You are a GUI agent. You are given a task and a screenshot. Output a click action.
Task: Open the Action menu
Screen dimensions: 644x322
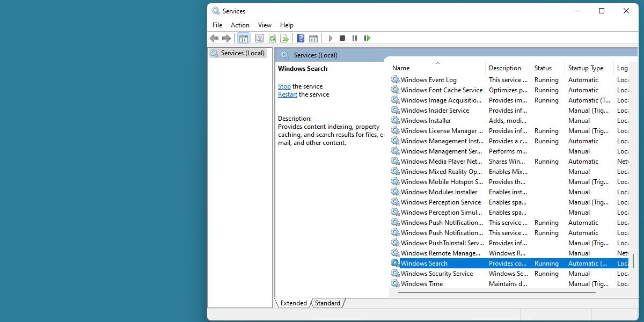[x=240, y=25]
